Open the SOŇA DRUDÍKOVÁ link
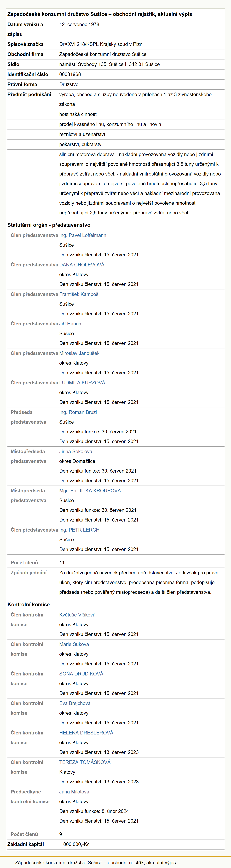 [x=81, y=674]
